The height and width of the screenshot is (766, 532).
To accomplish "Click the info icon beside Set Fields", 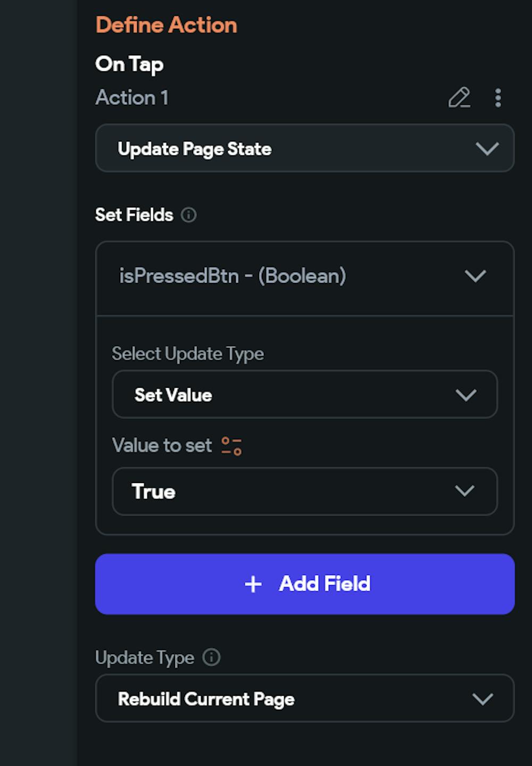I will 189,215.
